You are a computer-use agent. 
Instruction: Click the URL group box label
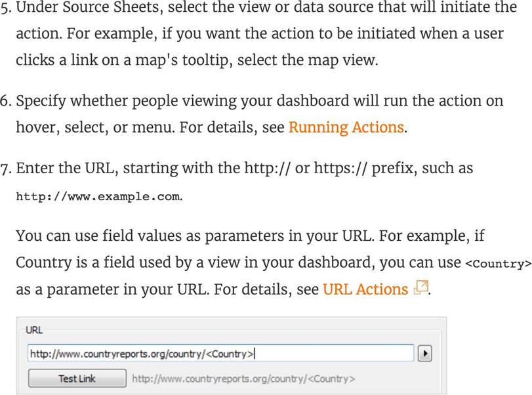pos(33,330)
